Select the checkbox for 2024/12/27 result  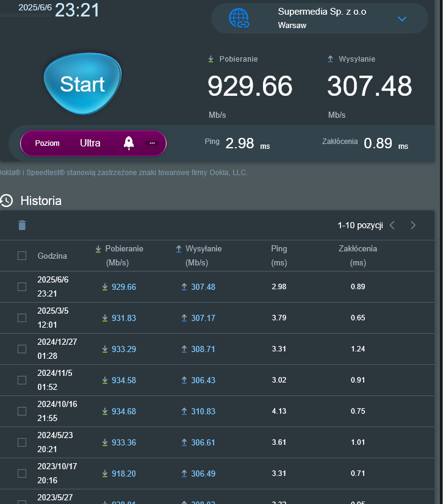[x=22, y=349]
